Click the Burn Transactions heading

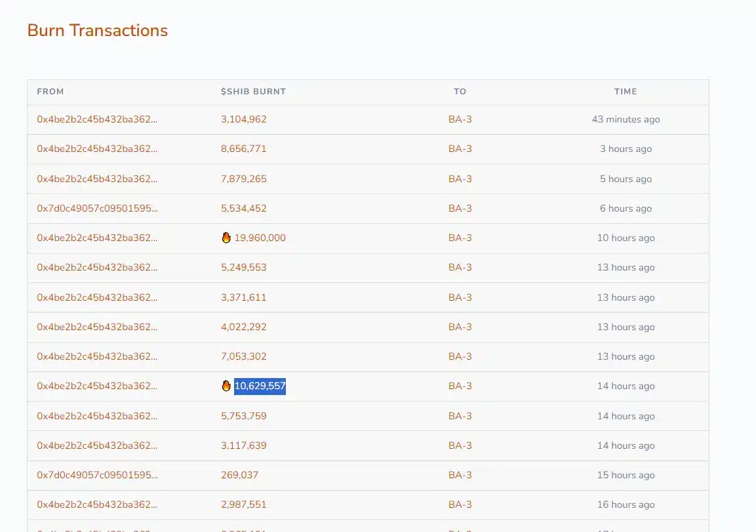[x=98, y=30]
